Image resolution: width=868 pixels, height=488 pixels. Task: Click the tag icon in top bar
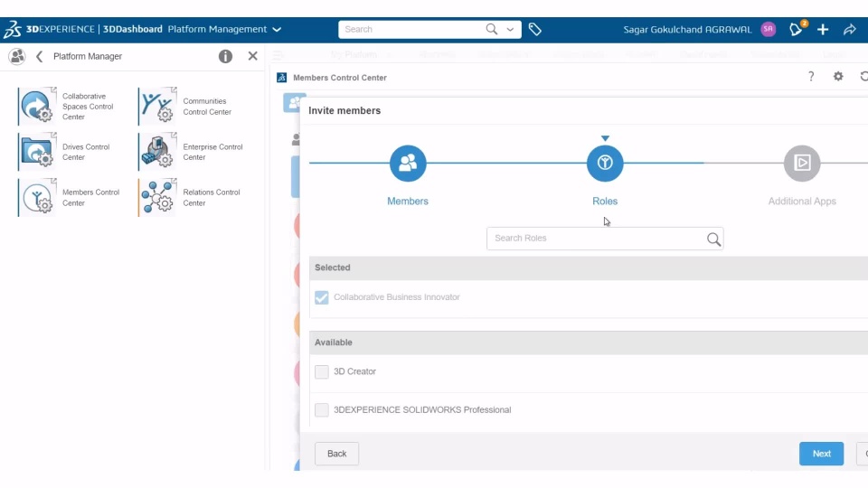(x=534, y=29)
